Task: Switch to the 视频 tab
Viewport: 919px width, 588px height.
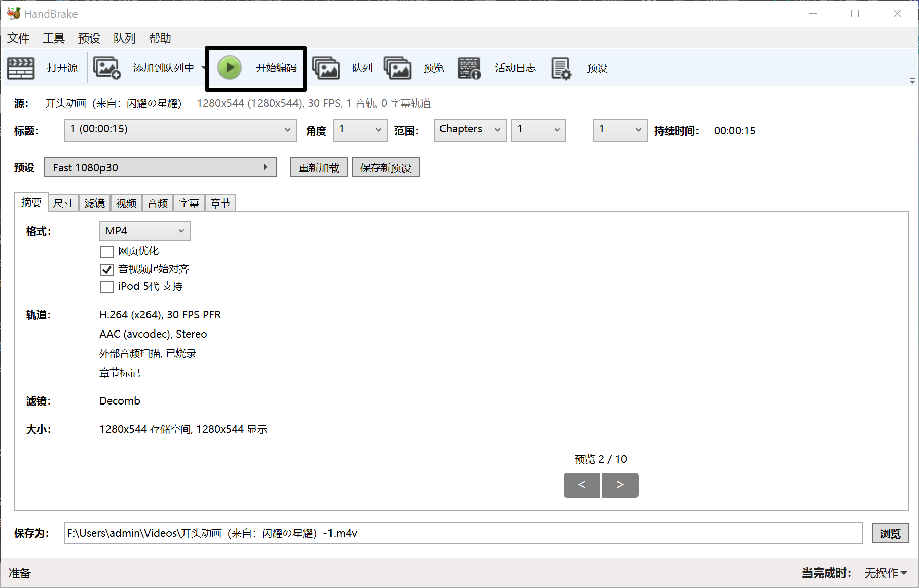Action: point(126,203)
